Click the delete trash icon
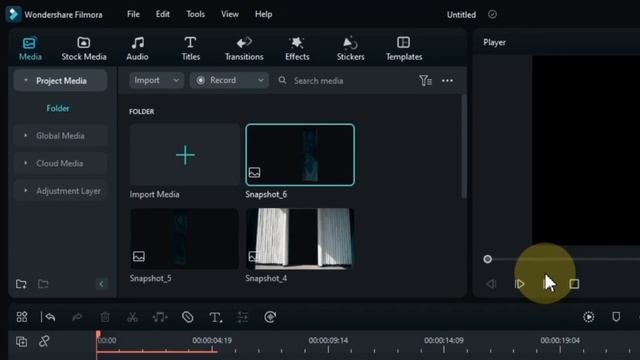Image resolution: width=640 pixels, height=360 pixels. pos(105,317)
